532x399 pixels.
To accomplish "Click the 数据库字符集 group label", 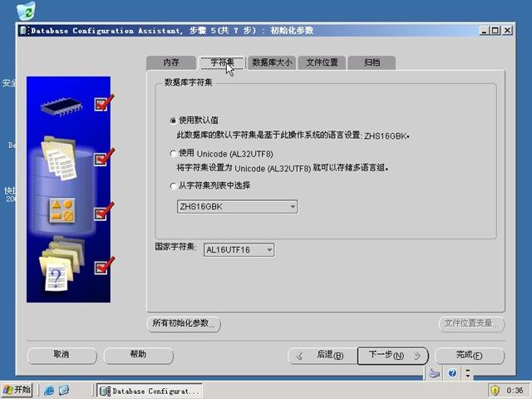I will (x=189, y=82).
